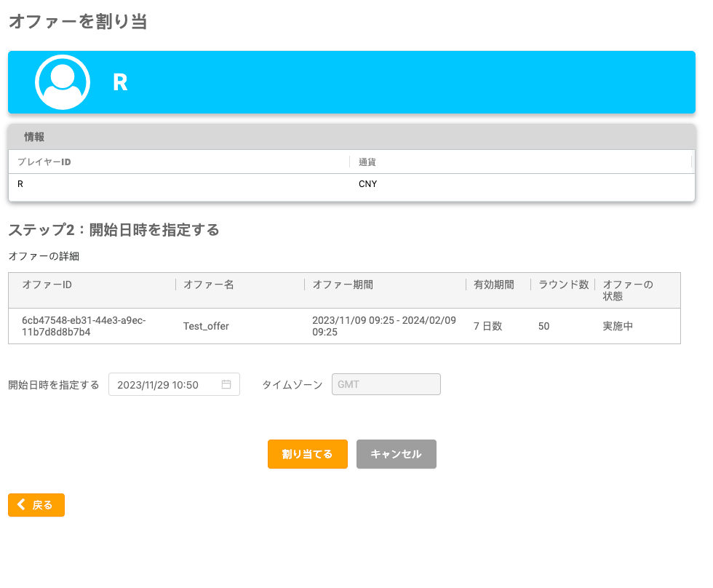Select the オファー名 column header
The image size is (713, 588).
click(208, 285)
